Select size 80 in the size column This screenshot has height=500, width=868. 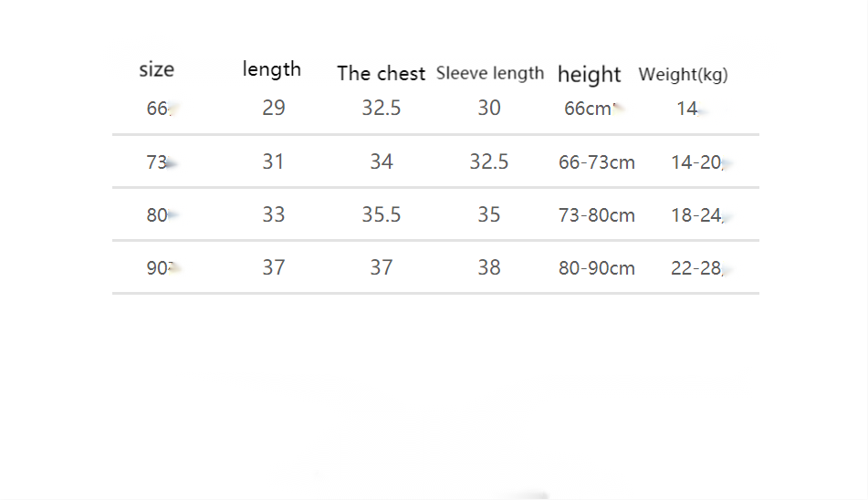[157, 215]
